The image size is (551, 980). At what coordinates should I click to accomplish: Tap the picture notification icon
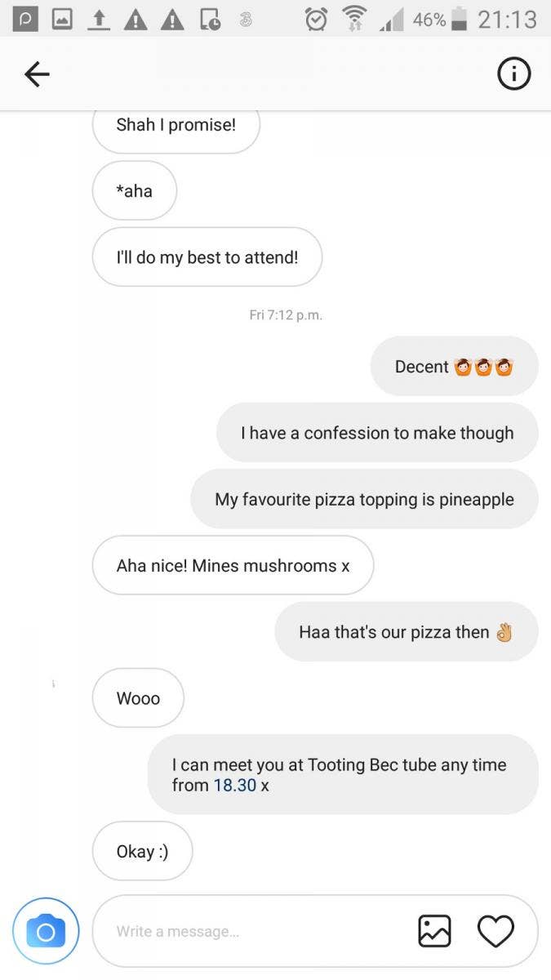62,19
